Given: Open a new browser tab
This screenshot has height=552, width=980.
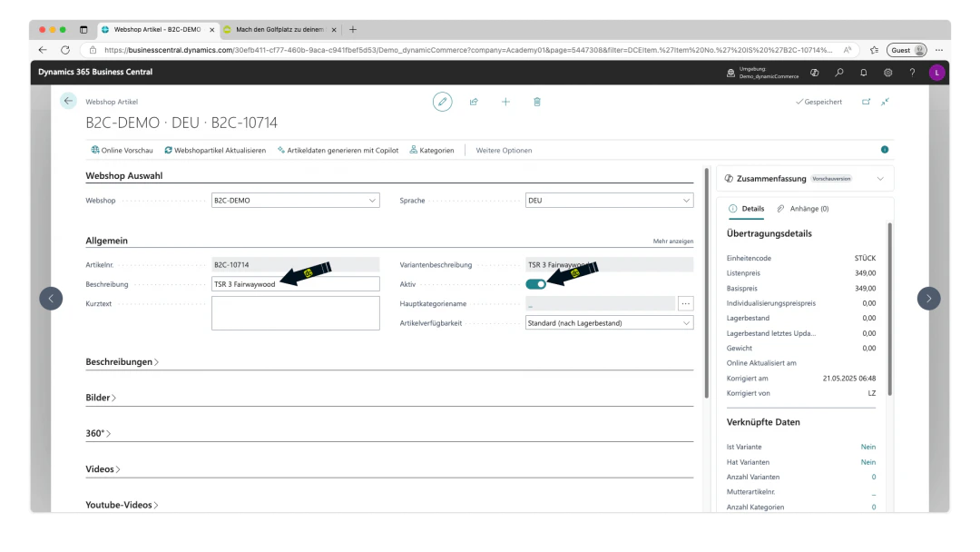Looking at the screenshot, I should [x=352, y=29].
